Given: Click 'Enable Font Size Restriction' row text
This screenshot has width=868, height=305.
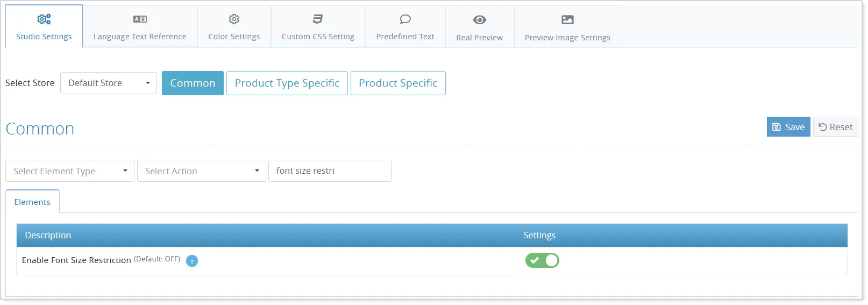Looking at the screenshot, I should pos(76,260).
